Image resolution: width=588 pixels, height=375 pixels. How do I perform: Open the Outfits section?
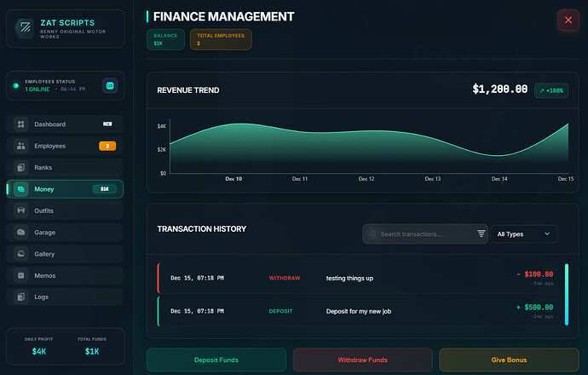(65, 211)
